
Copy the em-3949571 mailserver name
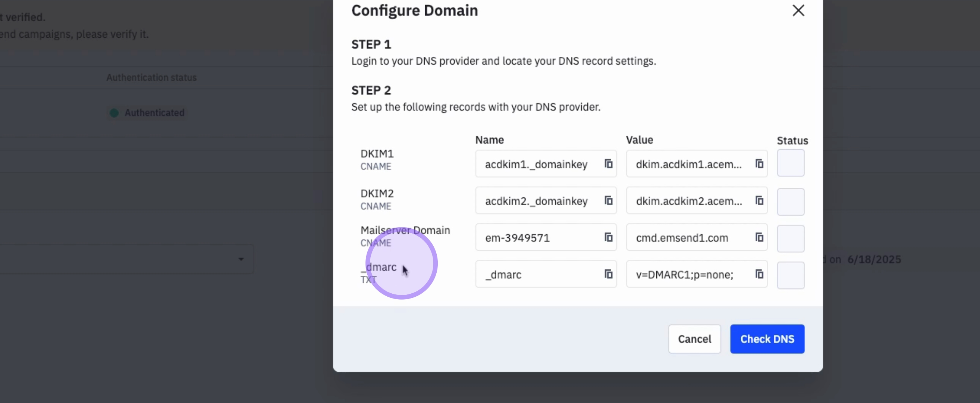pyautogui.click(x=608, y=237)
